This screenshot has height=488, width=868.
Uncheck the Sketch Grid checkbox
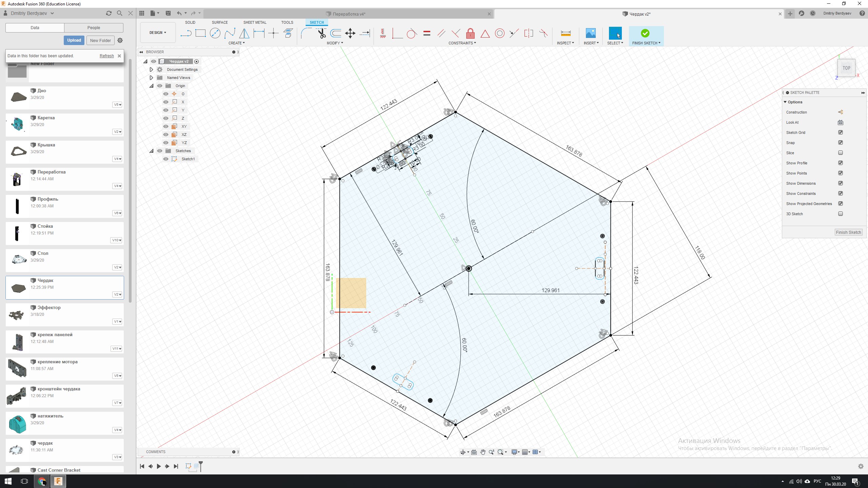pos(840,133)
